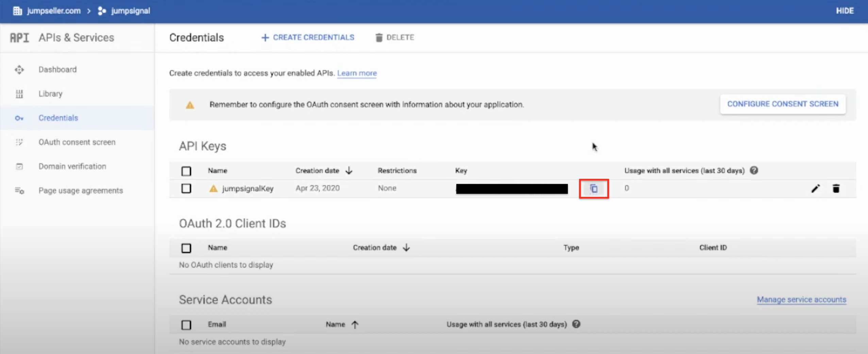Click the API Keys Name column header
Screen dimensions: 868x354
click(217, 171)
